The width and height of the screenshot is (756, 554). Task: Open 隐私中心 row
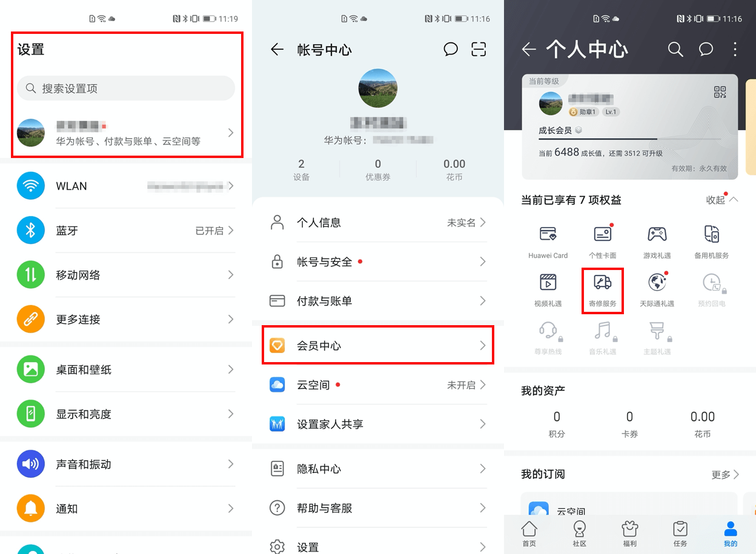pyautogui.click(x=378, y=469)
